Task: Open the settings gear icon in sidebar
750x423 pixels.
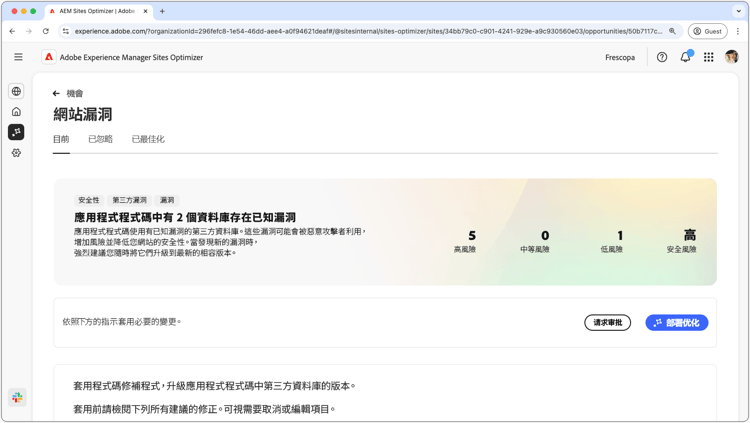Action: [x=16, y=153]
